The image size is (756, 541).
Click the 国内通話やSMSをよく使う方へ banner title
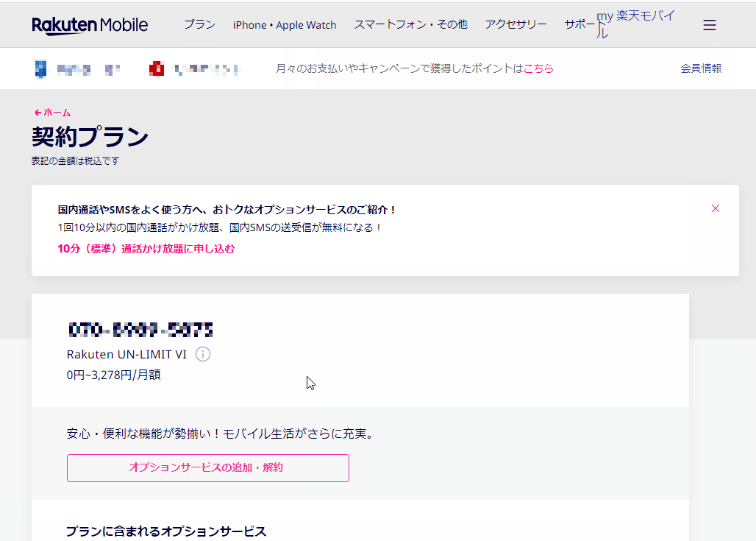coord(227,210)
